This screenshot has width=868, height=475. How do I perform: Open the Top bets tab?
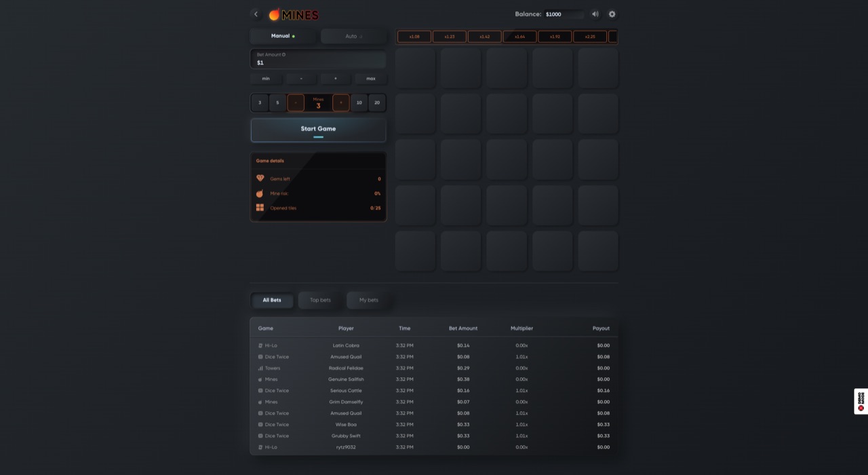320,300
